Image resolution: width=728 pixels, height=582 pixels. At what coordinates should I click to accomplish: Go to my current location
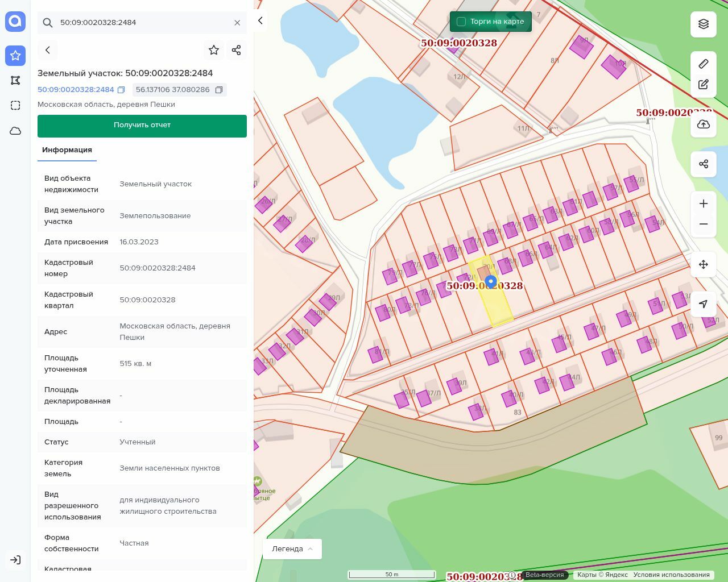pos(704,304)
